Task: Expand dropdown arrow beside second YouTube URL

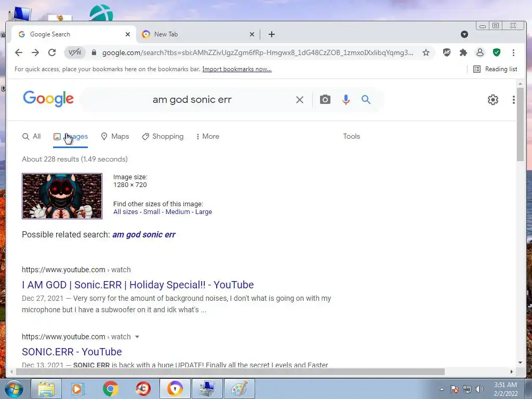Action: (137, 337)
